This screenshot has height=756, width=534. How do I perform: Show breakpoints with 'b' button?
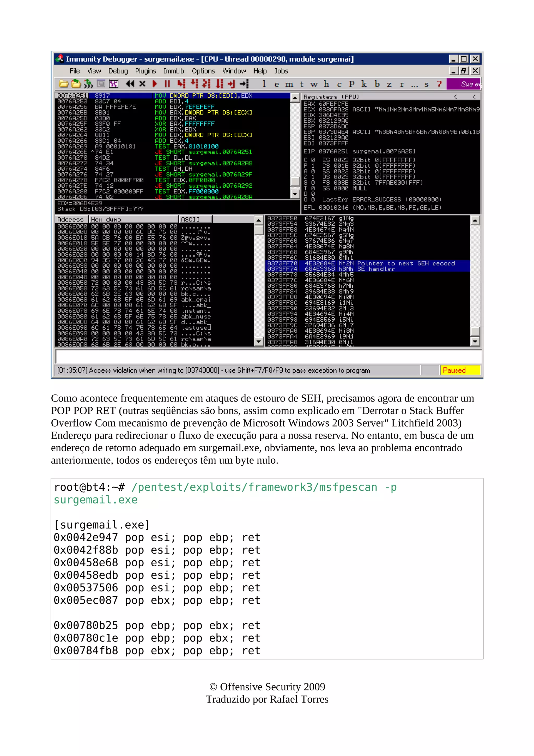(377, 84)
